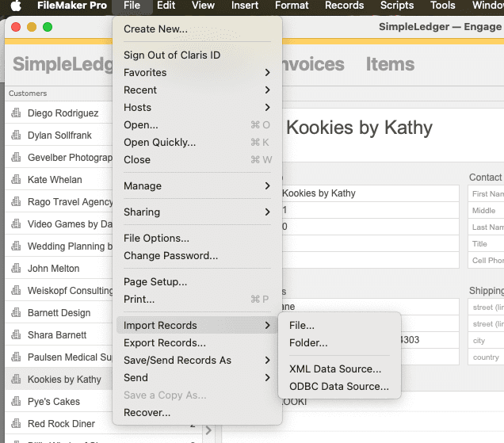Click building icon beside Barnett Design

[16, 312]
